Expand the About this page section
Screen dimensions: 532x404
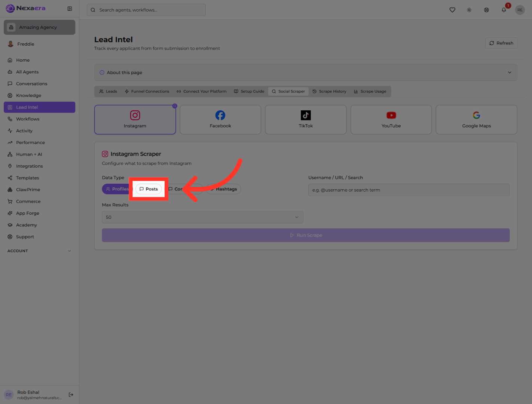(306, 73)
